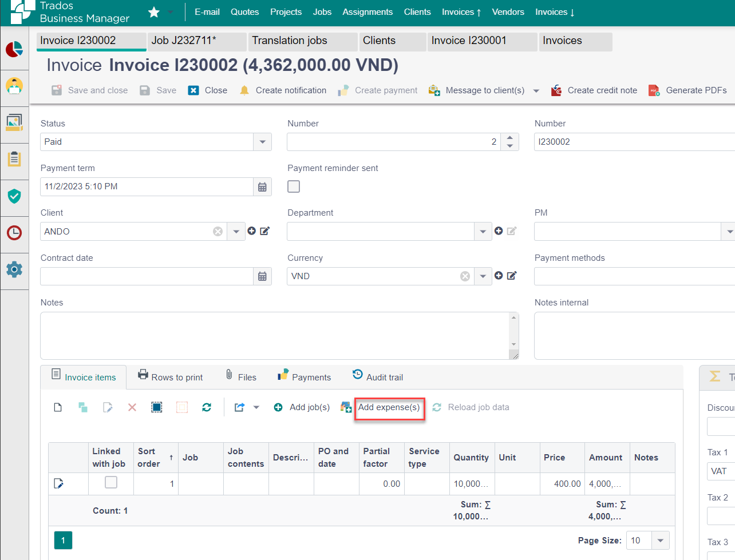Click Generate PDFs button
Image resolution: width=735 pixels, height=560 pixels.
point(688,90)
